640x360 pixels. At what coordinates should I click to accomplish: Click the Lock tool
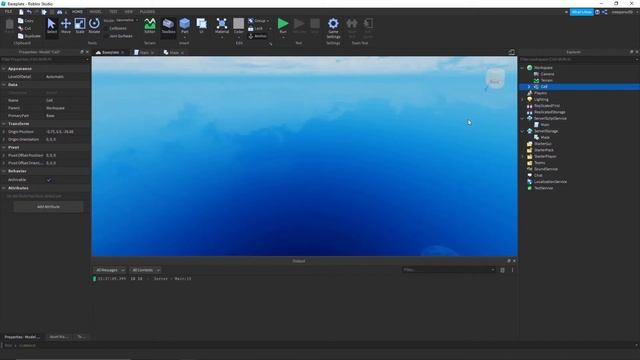[x=256, y=29]
